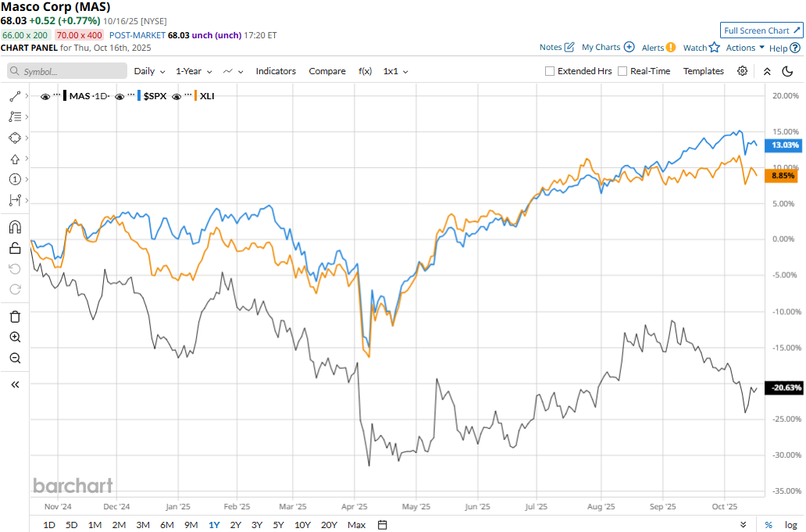This screenshot has height=532, width=806.
Task: Select the Max time range
Action: (356, 525)
